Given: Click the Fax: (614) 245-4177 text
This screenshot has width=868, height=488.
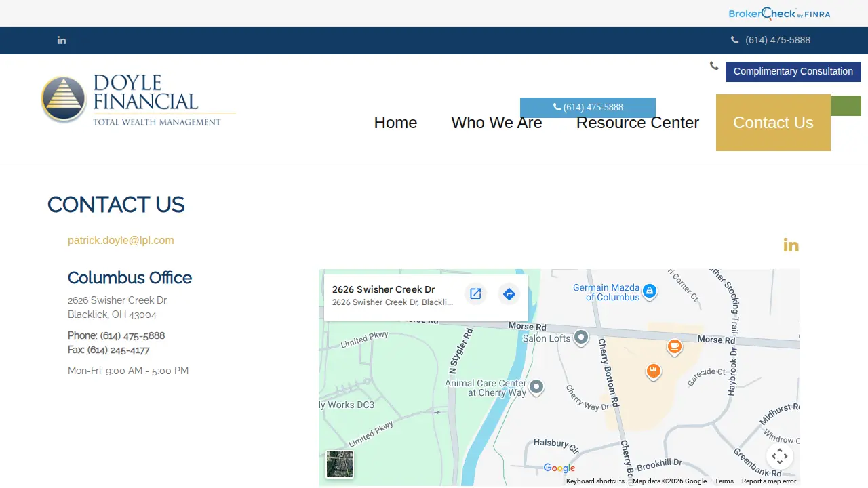Looking at the screenshot, I should 108,350.
